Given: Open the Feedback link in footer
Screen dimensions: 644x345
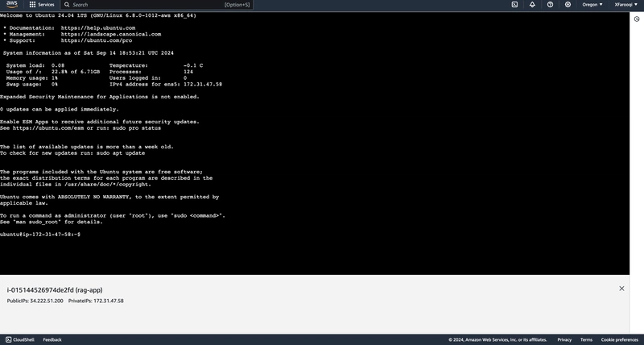Looking at the screenshot, I should click(x=52, y=339).
